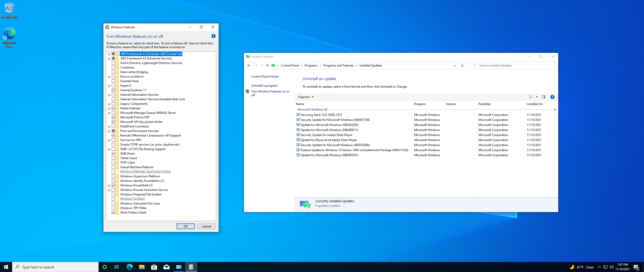This screenshot has width=644, height=272.
Task: Switch to Windows Features taskbar button
Action: (191, 267)
